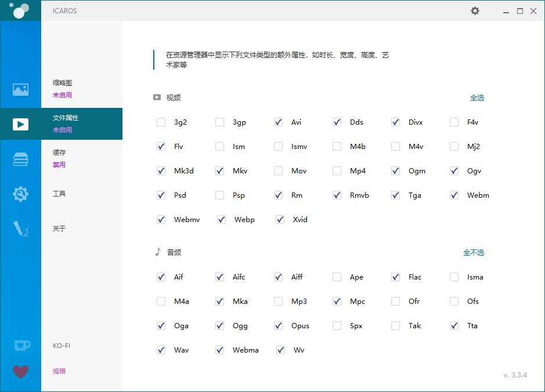Image resolution: width=545 pixels, height=392 pixels.
Task: Click the music note icon beside 音频
Action: (x=158, y=252)
